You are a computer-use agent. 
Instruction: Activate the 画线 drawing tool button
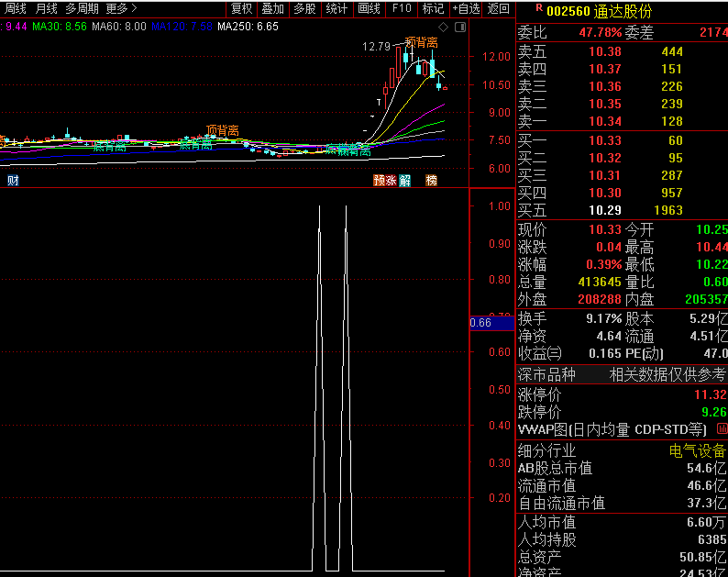coord(370,8)
